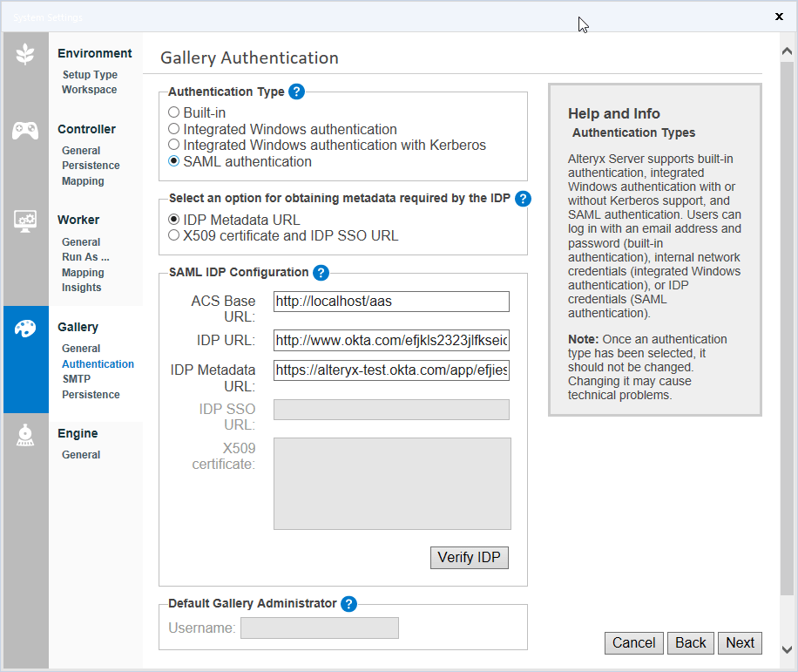798x672 pixels.
Task: Click the Back button
Action: coord(691,643)
